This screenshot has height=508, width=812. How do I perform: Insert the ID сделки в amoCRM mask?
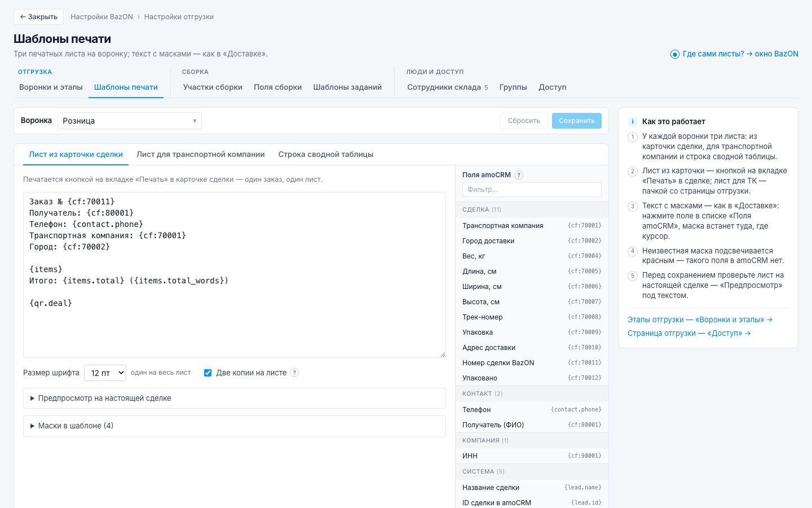532,502
